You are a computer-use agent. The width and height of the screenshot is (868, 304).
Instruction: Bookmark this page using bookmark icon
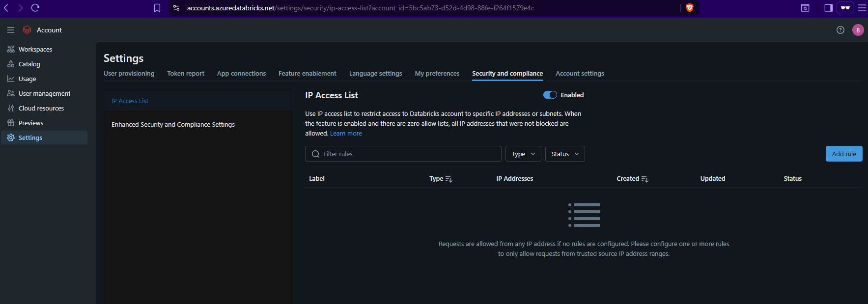click(157, 8)
